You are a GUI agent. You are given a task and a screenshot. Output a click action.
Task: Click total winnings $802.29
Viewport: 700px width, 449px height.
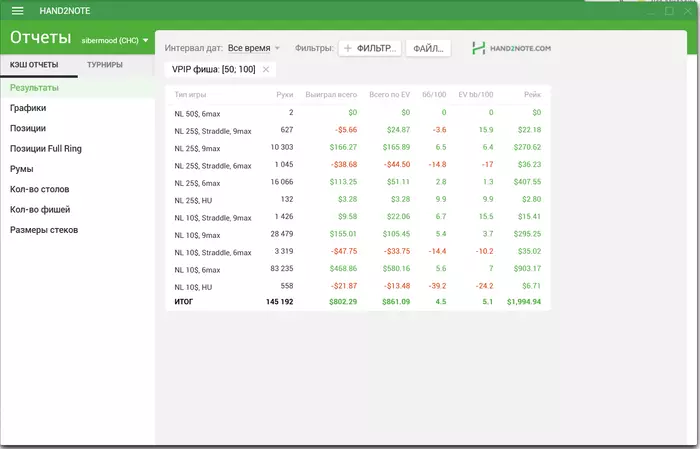(343, 302)
